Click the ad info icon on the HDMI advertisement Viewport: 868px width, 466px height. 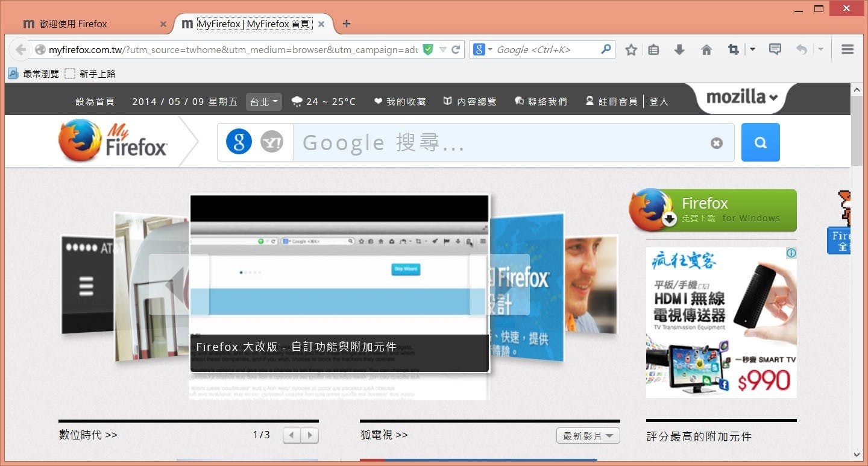(x=791, y=253)
